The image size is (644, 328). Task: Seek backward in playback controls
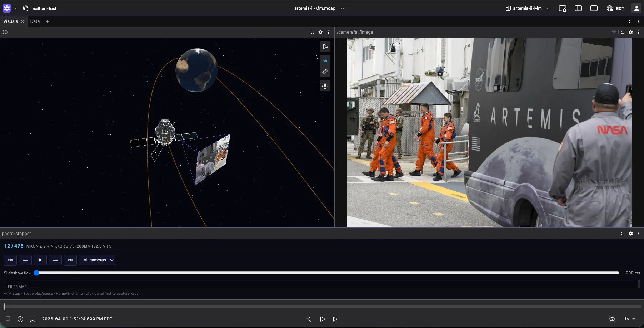309,319
